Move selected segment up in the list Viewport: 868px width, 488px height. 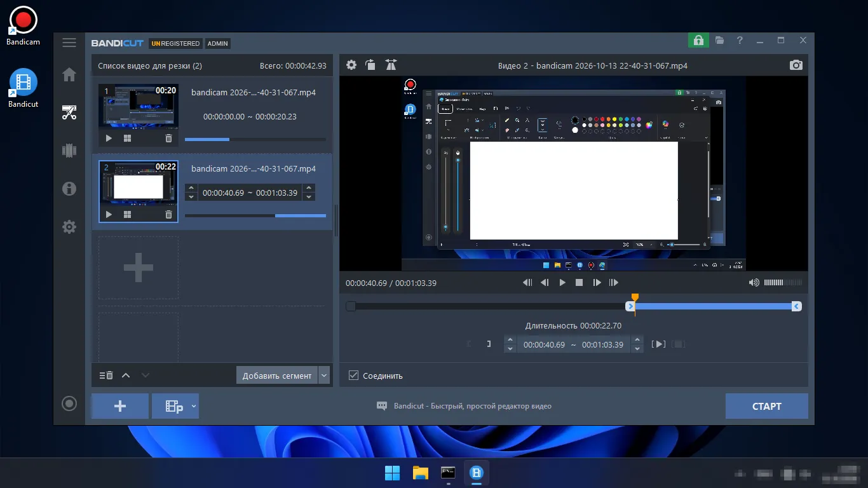(x=126, y=376)
